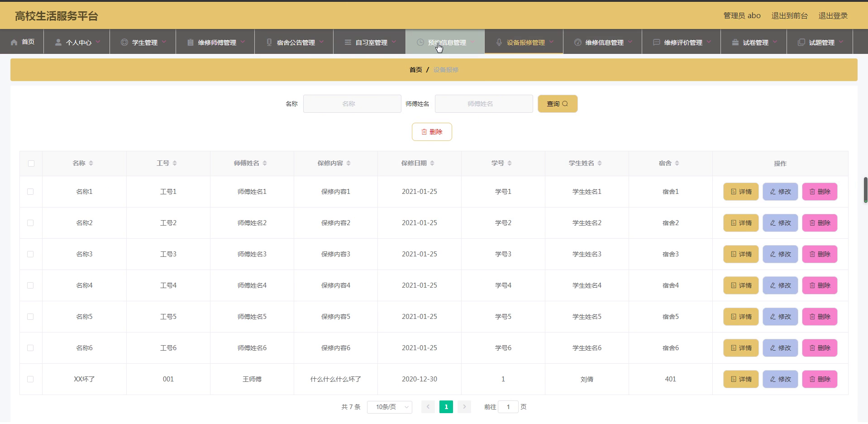Open the 维修评价管理 menu
This screenshot has width=868, height=424.
[x=681, y=42]
